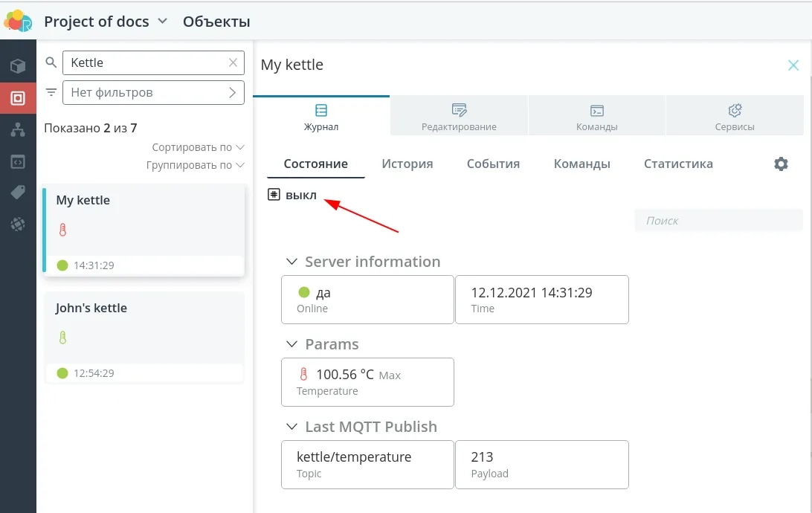Click the Поиск search field
The width and height of the screenshot is (812, 513).
point(719,221)
